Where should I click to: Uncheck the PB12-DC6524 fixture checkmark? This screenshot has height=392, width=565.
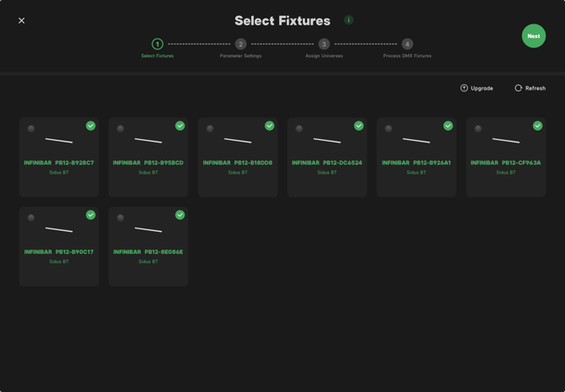[358, 126]
